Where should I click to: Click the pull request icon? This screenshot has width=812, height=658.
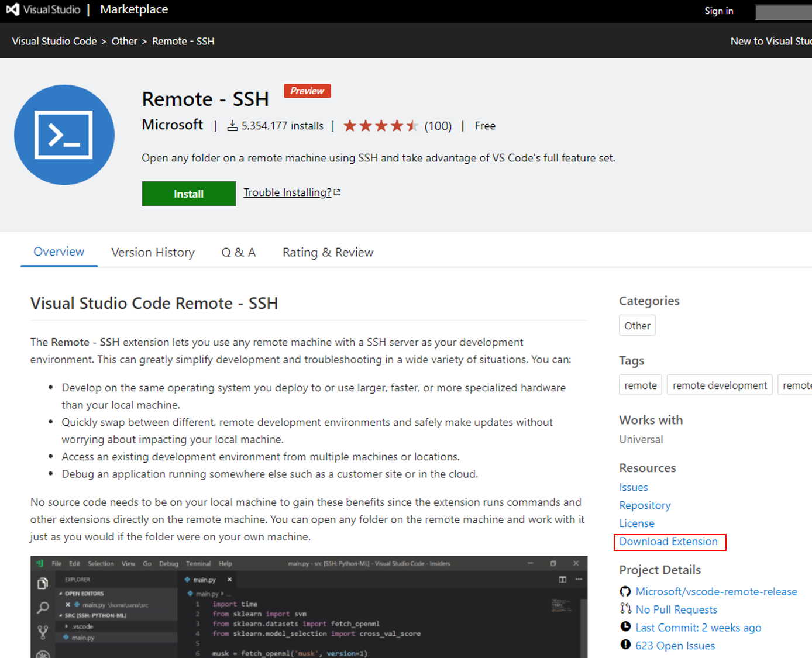pos(625,609)
